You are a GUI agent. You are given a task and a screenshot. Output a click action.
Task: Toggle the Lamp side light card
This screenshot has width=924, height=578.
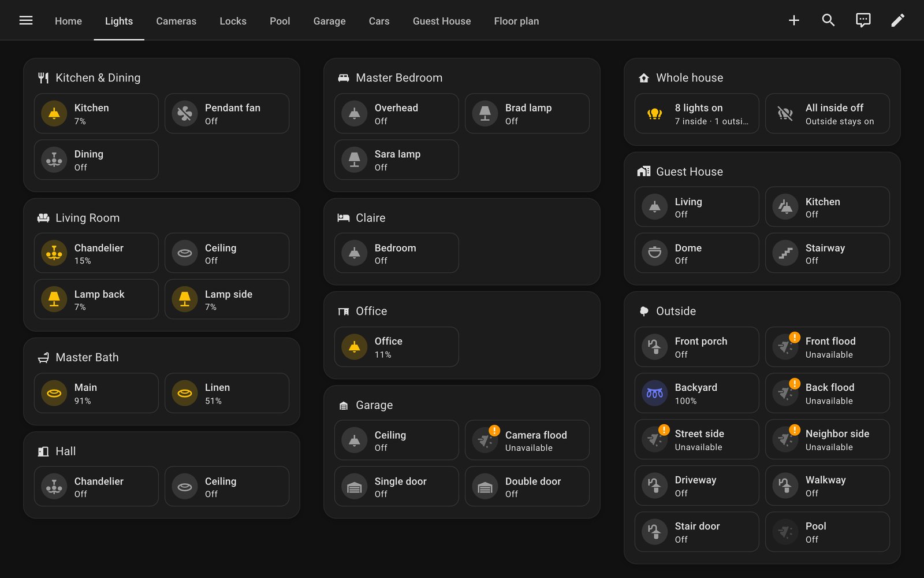(227, 299)
